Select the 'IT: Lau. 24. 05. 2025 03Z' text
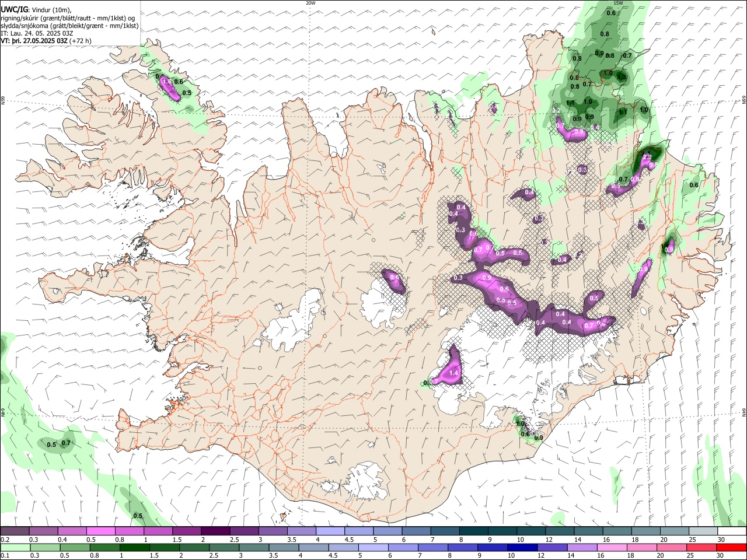This screenshot has height=560, width=747. click(x=37, y=33)
